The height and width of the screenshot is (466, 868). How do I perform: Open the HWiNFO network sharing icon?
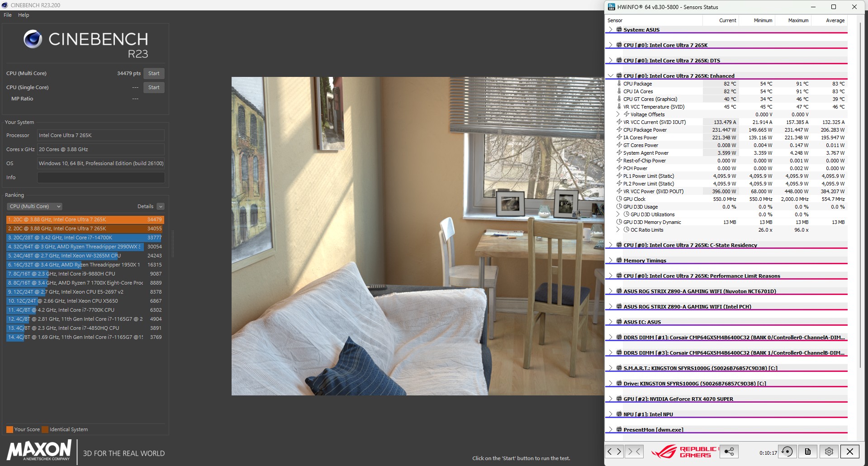pos(729,452)
